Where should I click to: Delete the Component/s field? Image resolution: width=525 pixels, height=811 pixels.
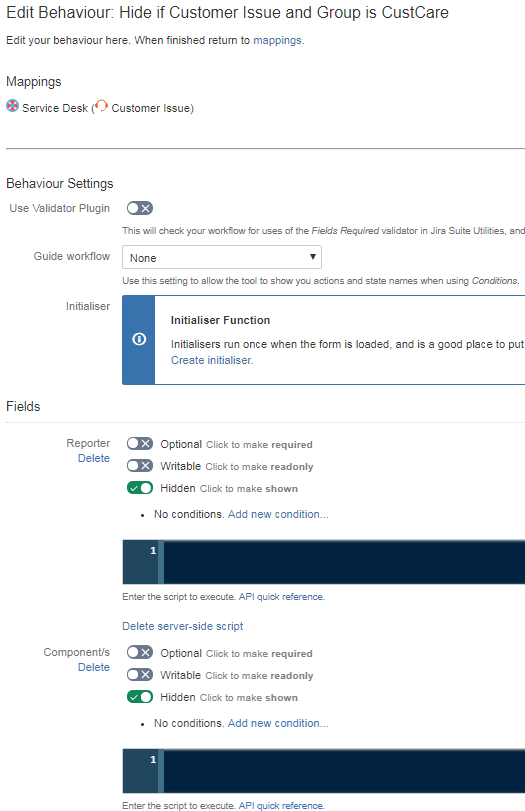coord(94,667)
